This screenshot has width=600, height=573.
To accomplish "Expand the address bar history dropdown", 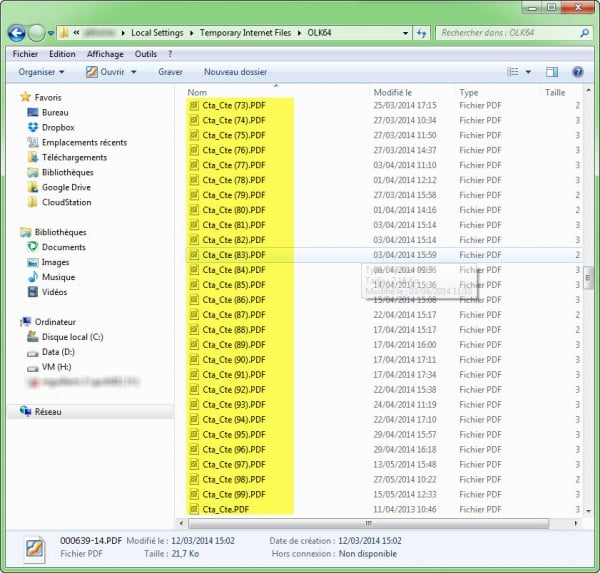I will click(x=404, y=33).
